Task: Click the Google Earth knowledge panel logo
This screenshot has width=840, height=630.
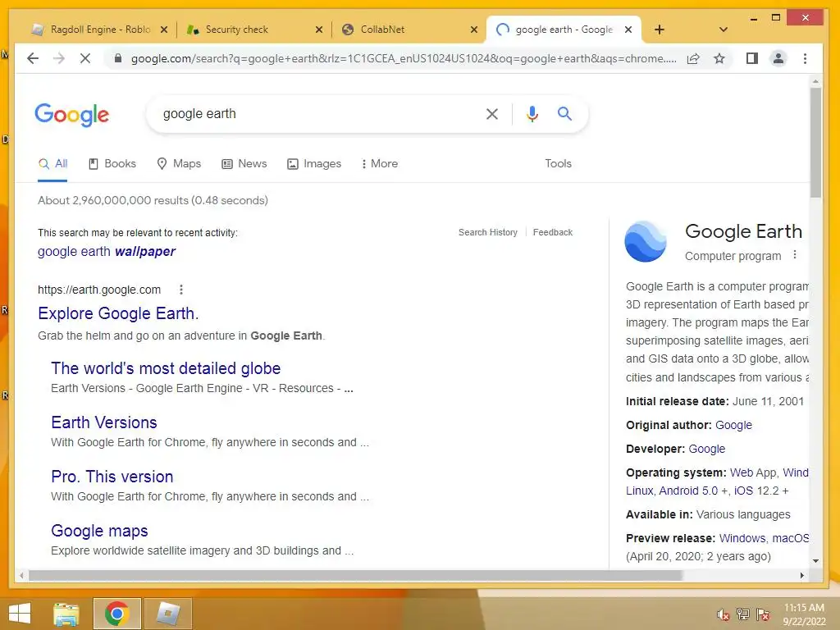Action: [x=646, y=241]
